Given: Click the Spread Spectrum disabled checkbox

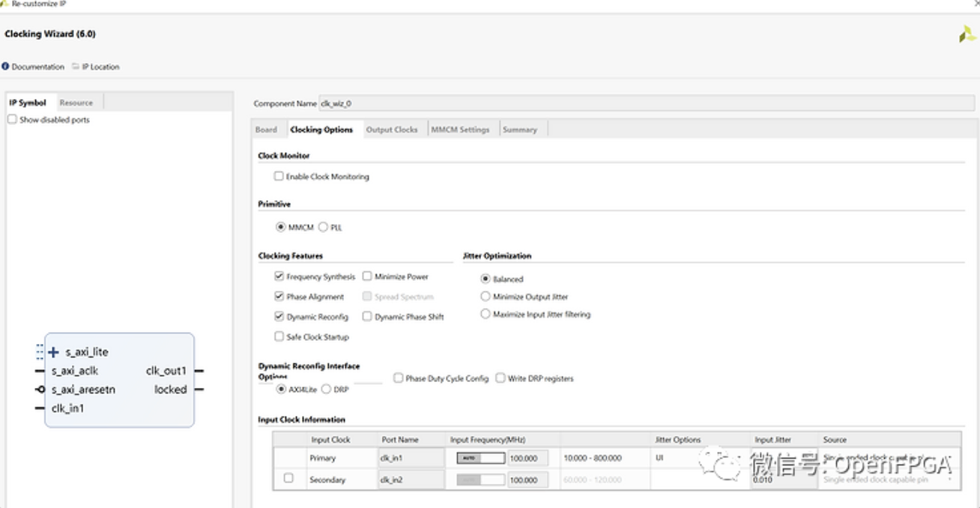Looking at the screenshot, I should tap(367, 296).
